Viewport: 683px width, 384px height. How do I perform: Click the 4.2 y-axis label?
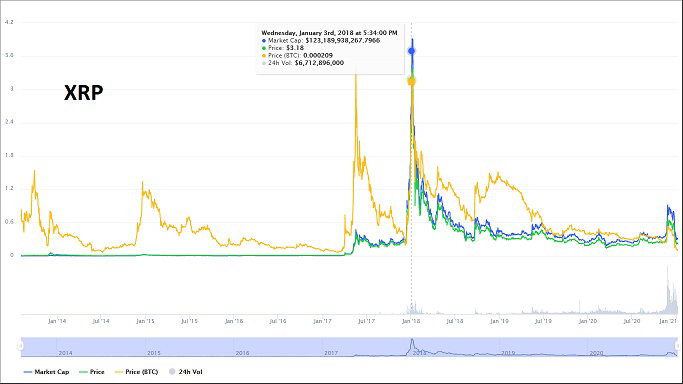point(10,22)
